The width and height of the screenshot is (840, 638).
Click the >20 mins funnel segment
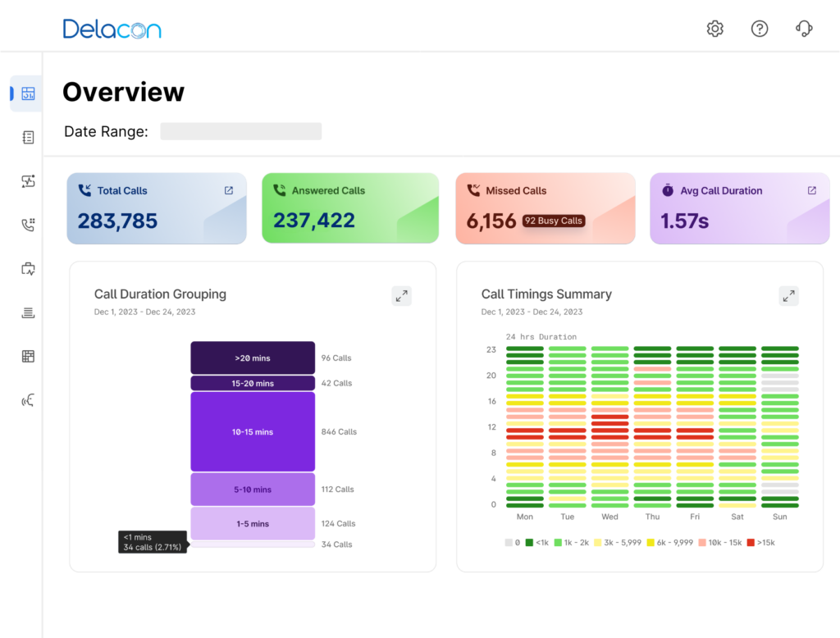[x=253, y=358]
